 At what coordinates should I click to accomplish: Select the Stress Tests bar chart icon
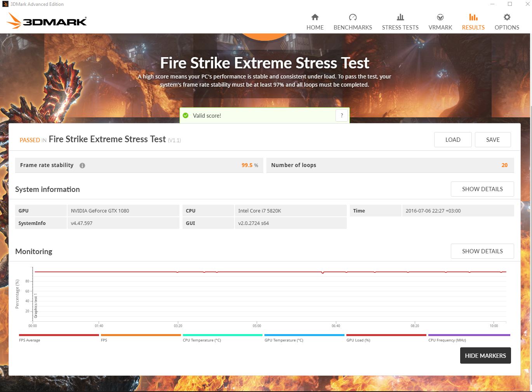tap(400, 17)
